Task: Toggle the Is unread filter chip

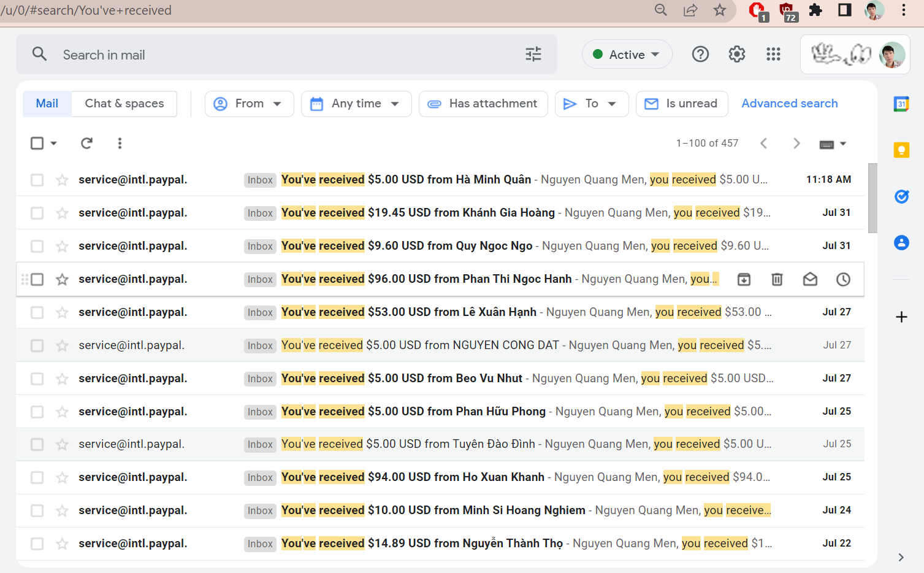Action: pos(682,104)
